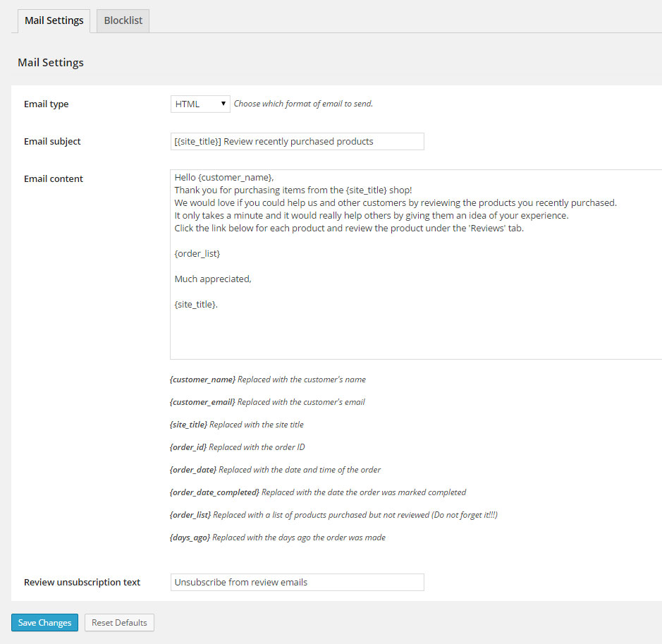Click the {customer_email} placeholder description

(x=267, y=402)
